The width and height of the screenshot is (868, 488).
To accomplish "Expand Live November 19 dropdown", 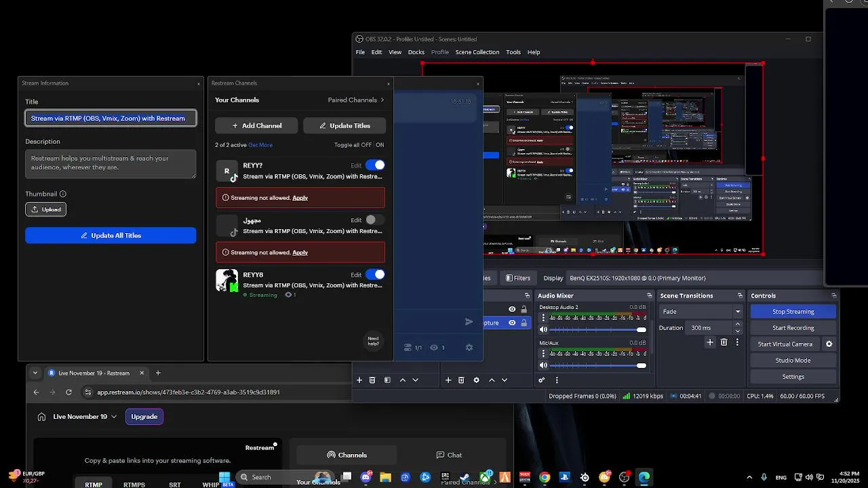I will tap(114, 417).
